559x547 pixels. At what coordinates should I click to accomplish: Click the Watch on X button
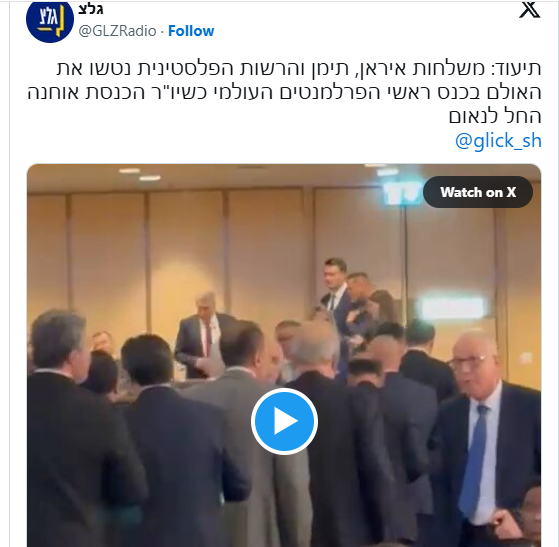478,192
